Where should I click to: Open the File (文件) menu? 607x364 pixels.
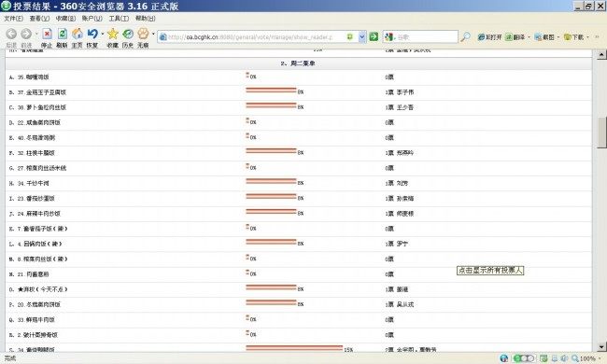pos(14,18)
